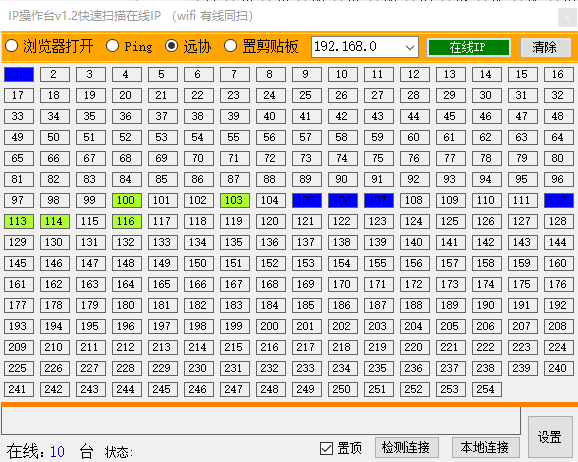Image resolution: width=578 pixels, height=462 pixels.
Task: Click the blue IP cell 1
Action: point(19,74)
